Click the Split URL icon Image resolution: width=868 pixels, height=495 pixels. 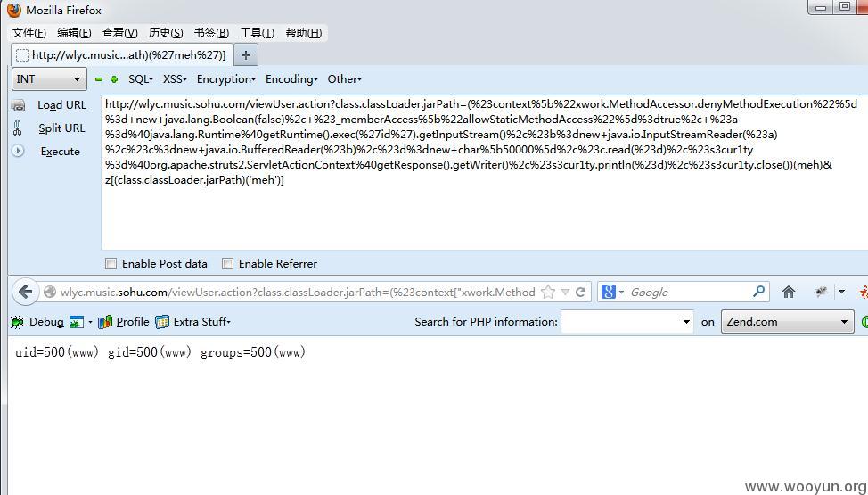coord(18,128)
